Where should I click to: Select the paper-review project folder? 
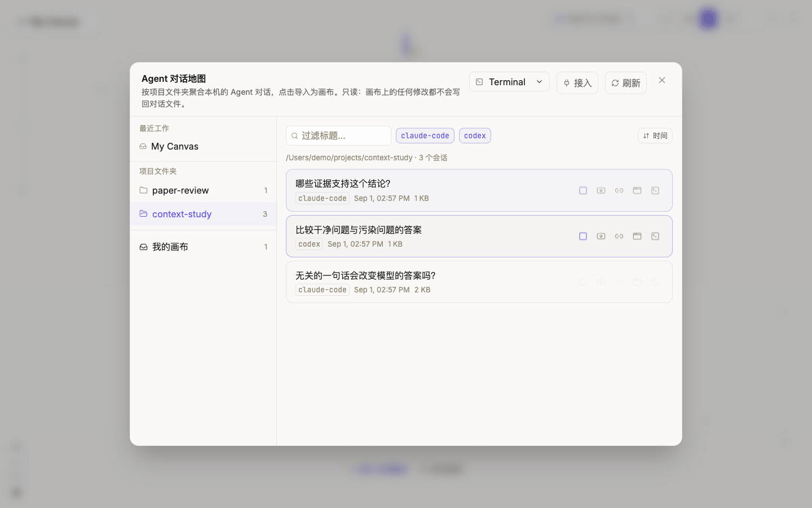[203, 190]
